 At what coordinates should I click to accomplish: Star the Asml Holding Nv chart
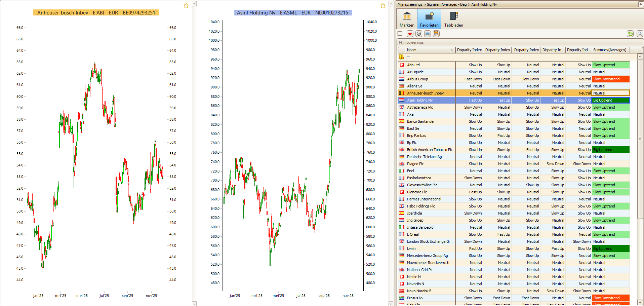click(x=383, y=6)
